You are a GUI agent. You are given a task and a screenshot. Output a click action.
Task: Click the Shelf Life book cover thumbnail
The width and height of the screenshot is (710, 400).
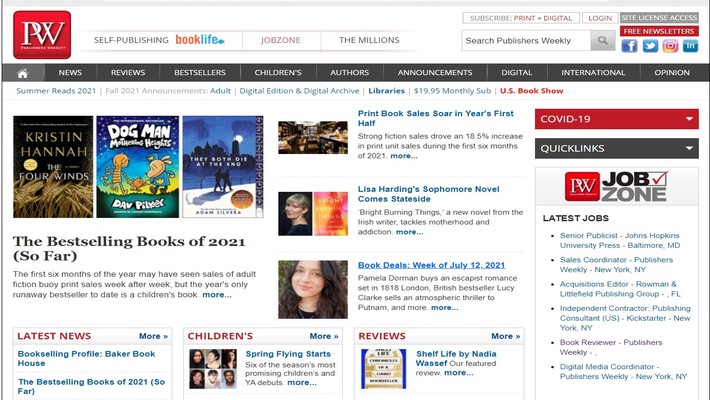(x=384, y=369)
